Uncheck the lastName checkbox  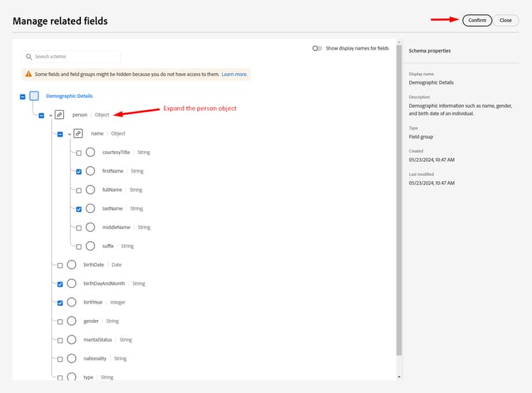coord(79,209)
